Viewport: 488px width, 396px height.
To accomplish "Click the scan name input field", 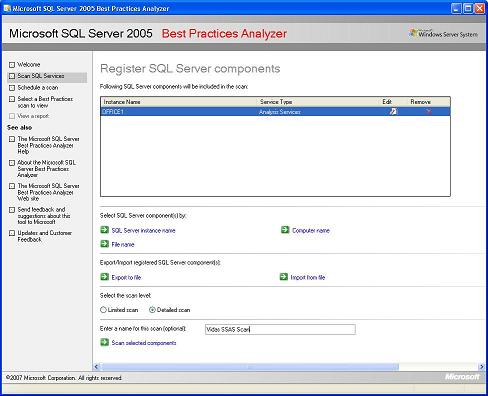I will [280, 329].
